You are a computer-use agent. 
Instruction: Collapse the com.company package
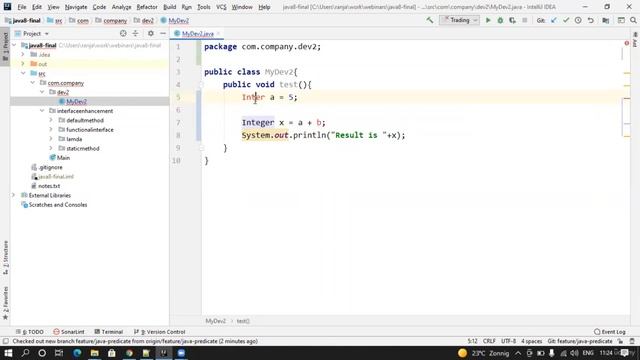tap(33, 82)
